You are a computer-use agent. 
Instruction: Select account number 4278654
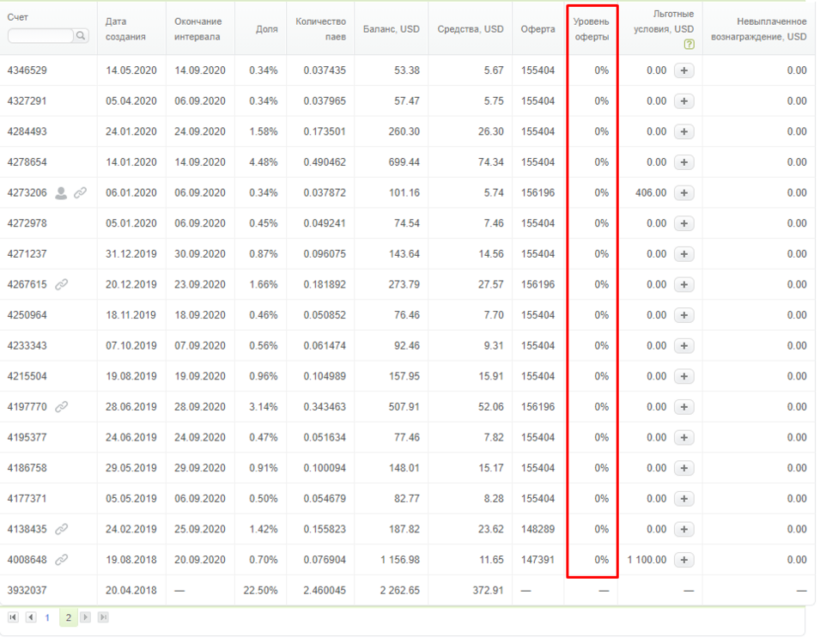pos(27,162)
